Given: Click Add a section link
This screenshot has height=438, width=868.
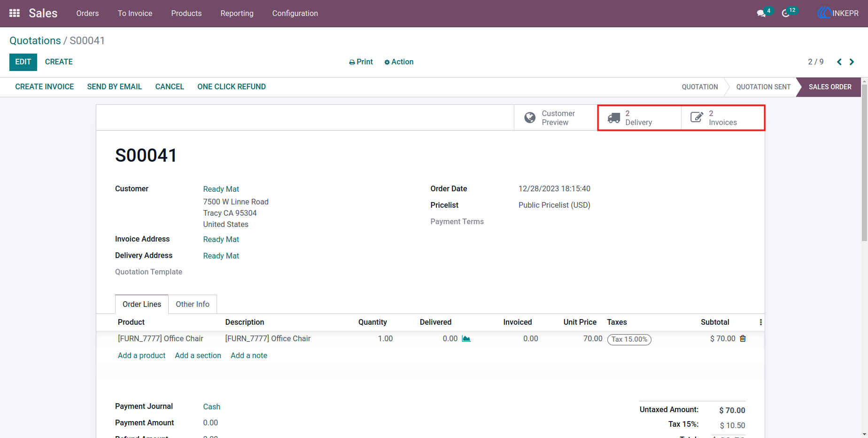Looking at the screenshot, I should pos(198,356).
